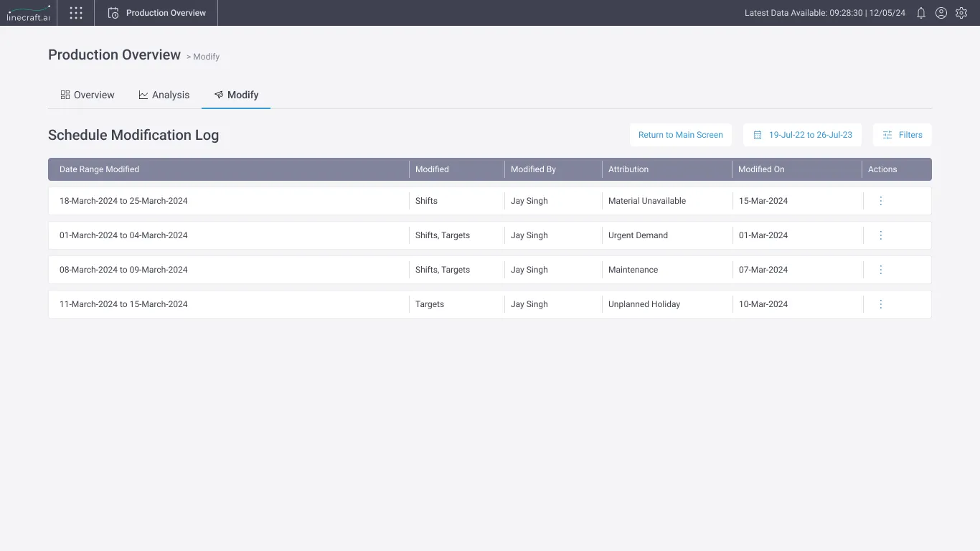The height and width of the screenshot is (551, 980).
Task: Click the 07-Mar-2024 modified on date
Action: (x=763, y=270)
